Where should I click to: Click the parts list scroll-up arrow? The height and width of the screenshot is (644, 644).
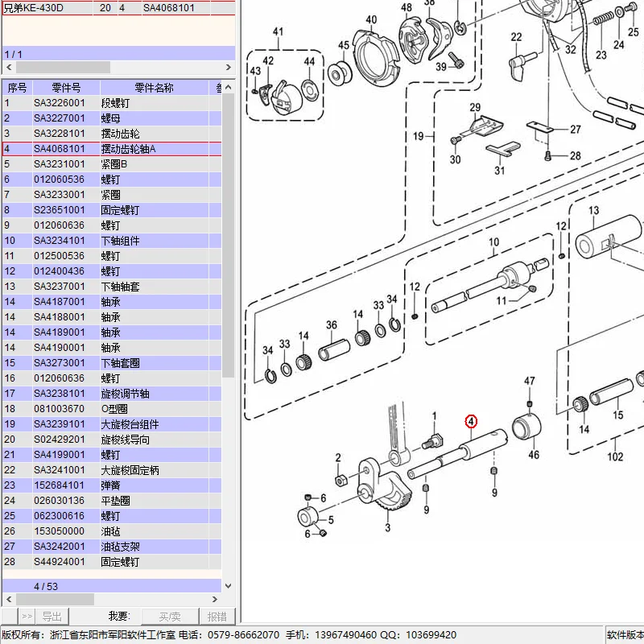tap(229, 87)
